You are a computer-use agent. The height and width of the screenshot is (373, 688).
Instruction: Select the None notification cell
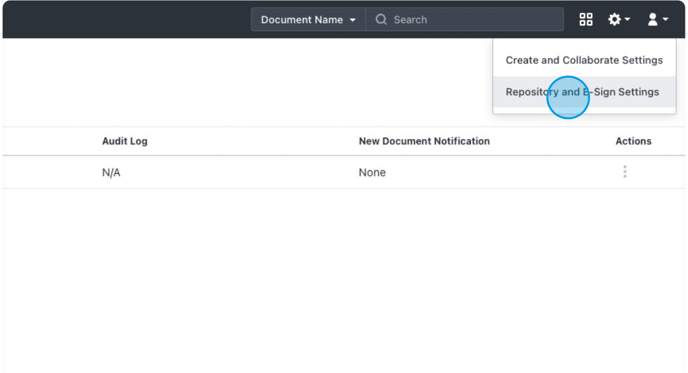372,172
